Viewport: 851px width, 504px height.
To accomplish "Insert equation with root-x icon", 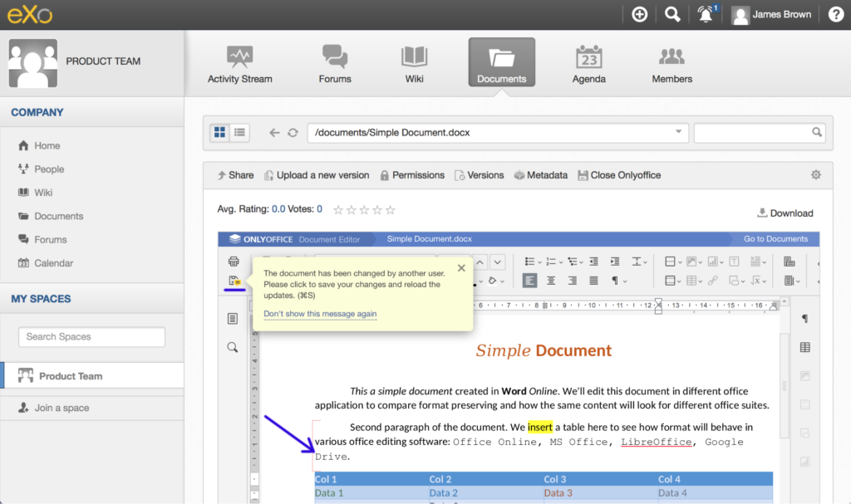I will 755,281.
